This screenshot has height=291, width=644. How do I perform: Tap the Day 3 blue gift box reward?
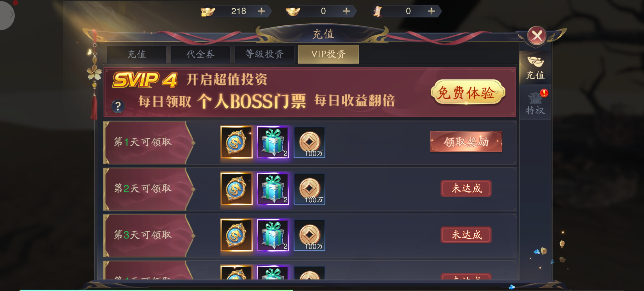[273, 235]
